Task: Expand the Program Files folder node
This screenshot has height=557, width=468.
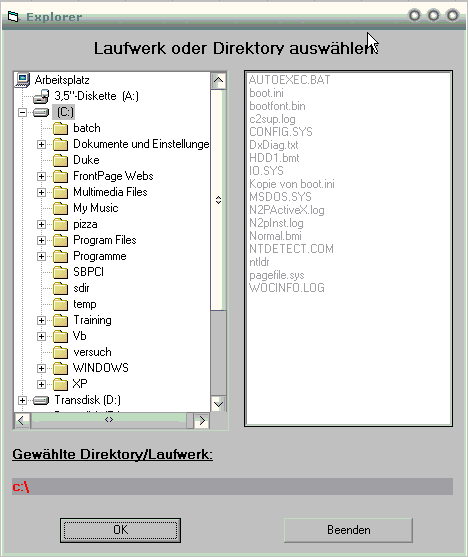Action: [42, 240]
